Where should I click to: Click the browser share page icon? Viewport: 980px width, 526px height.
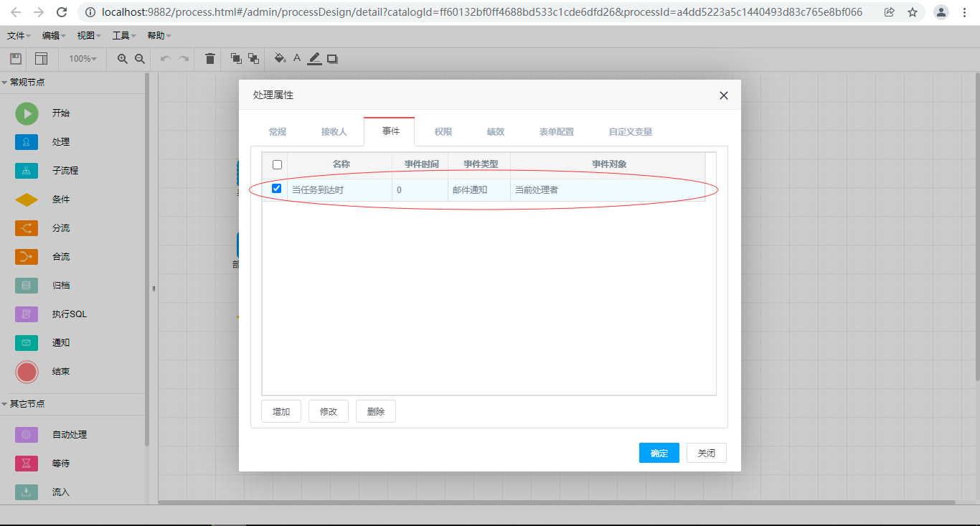890,12
